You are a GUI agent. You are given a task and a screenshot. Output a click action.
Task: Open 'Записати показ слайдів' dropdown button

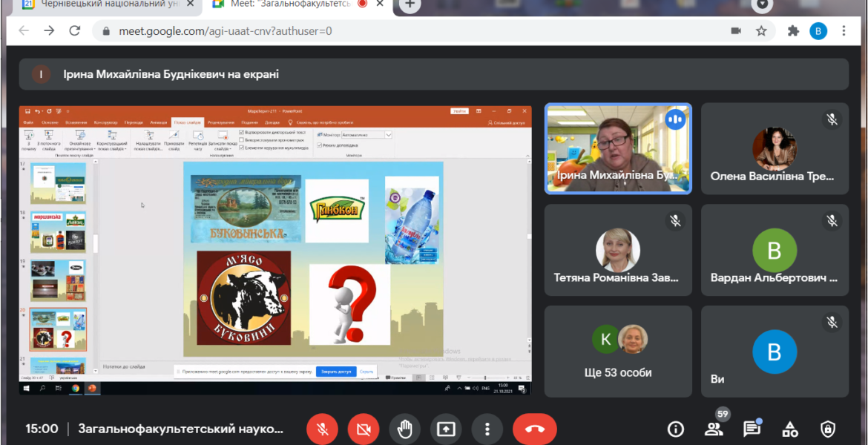[x=222, y=141]
